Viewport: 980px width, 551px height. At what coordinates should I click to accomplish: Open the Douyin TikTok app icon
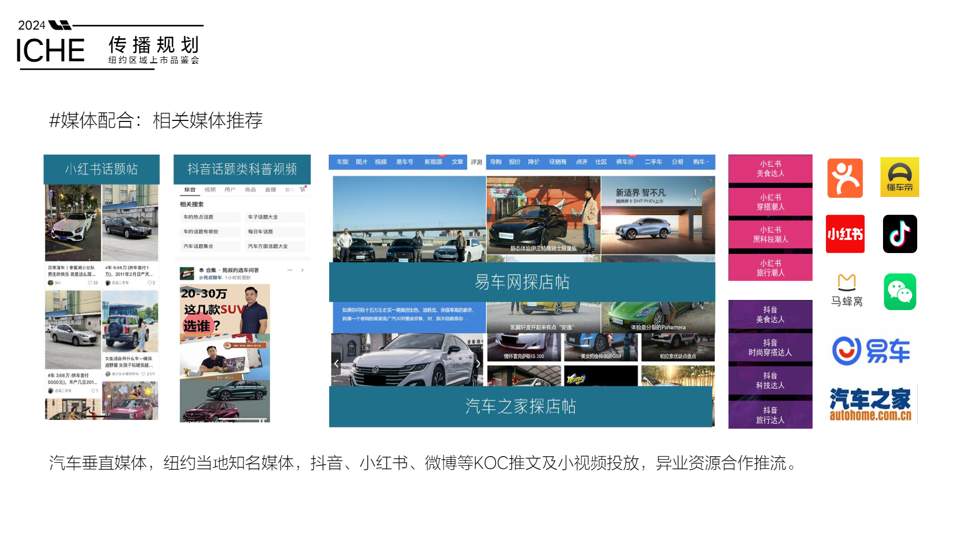(900, 234)
